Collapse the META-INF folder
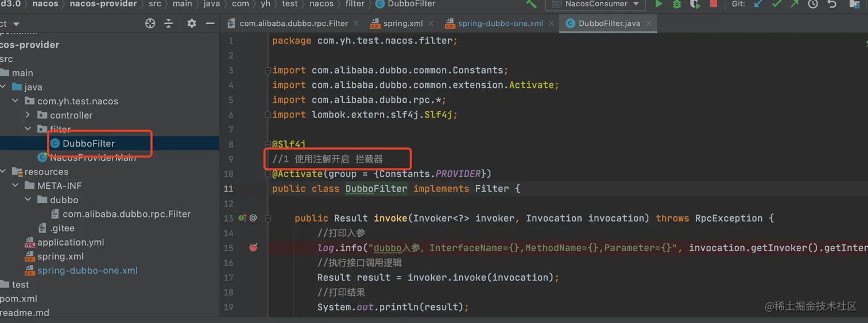The height and width of the screenshot is (323, 868). tap(15, 186)
